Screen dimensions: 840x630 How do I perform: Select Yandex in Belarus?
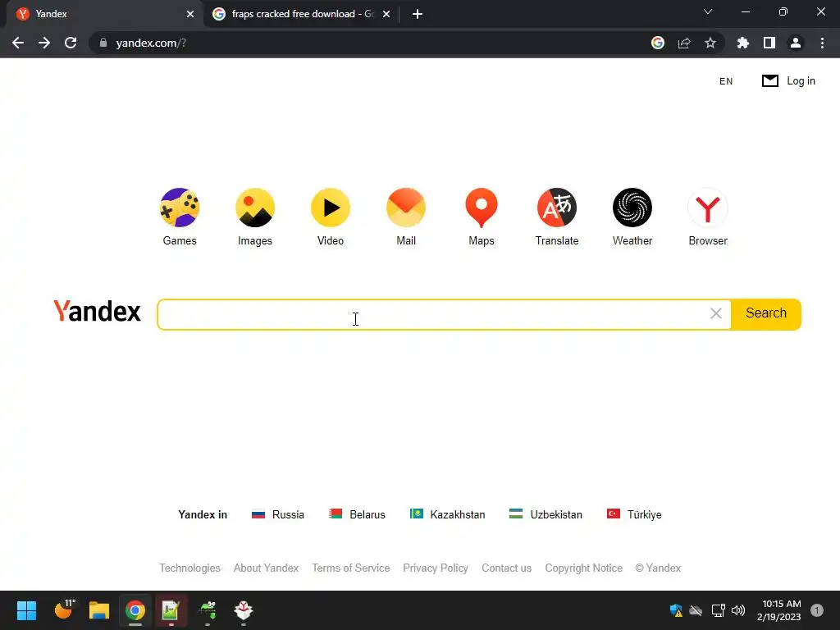(358, 514)
